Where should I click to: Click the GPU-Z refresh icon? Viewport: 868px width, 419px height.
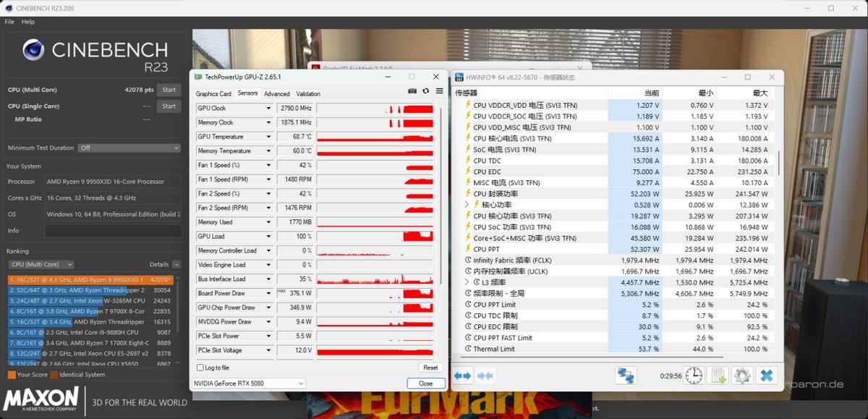tap(425, 92)
